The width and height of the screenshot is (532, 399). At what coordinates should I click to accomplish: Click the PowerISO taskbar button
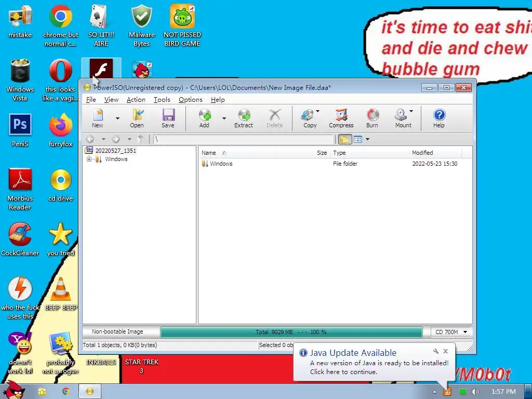pos(89,391)
